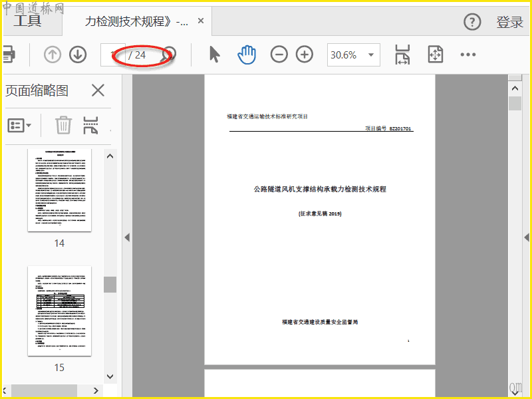Click the project number BZ201701
532x399 pixels.
(400, 128)
